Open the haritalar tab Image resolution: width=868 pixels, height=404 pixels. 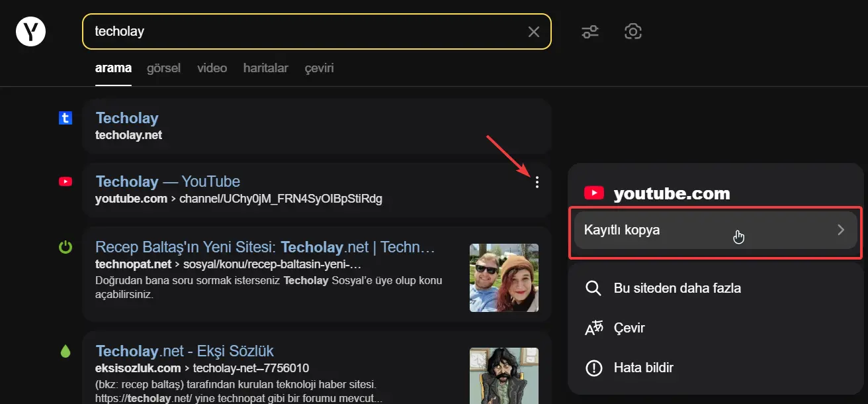266,68
